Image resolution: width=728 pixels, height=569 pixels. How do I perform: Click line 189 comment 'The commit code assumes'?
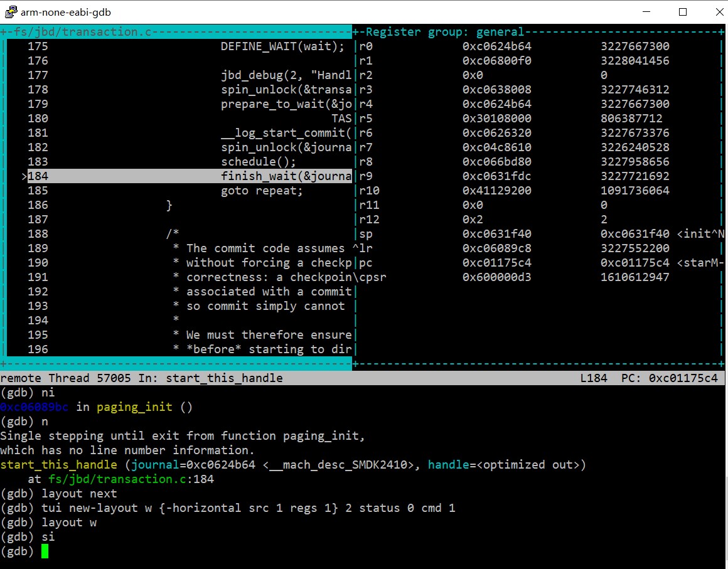click(265, 248)
